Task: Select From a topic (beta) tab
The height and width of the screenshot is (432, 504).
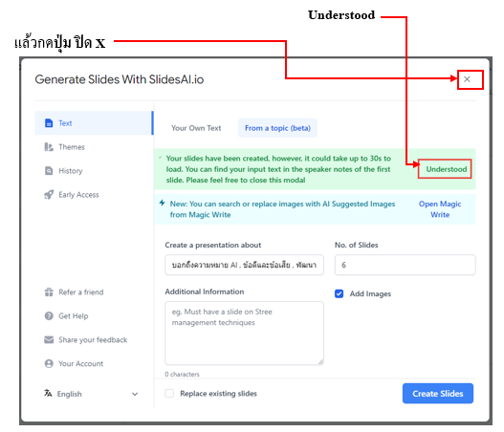Action: coord(277,128)
